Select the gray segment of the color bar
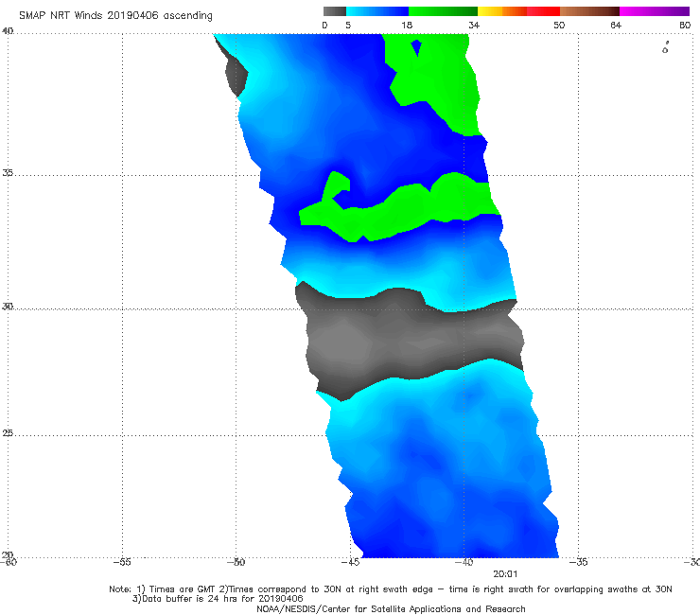 coord(334,11)
